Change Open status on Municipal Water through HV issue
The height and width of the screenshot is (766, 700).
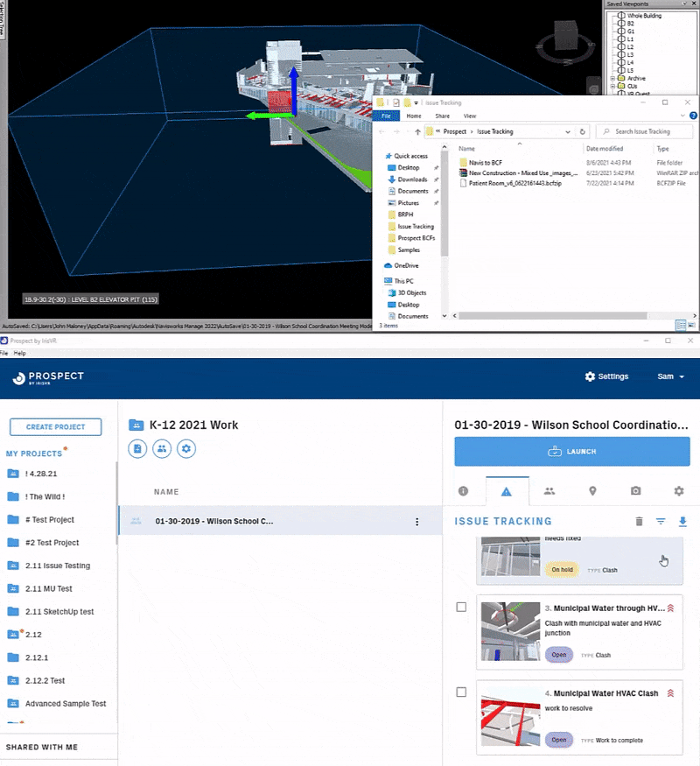[x=559, y=655]
